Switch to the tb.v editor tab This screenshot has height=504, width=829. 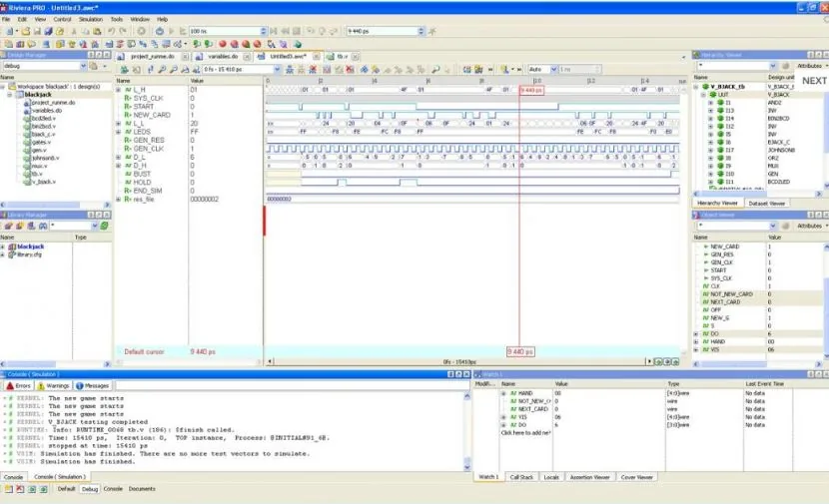tap(342, 57)
